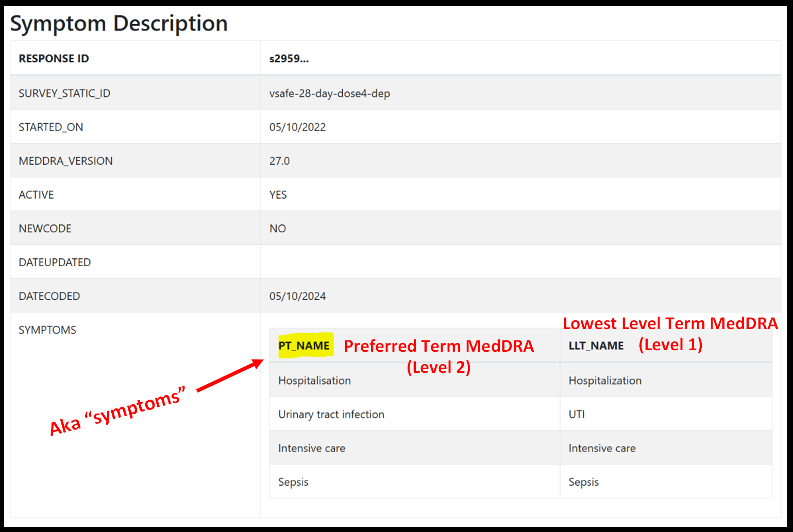Click the PT_NAME column header
Screen dimensions: 793x532
tap(304, 346)
